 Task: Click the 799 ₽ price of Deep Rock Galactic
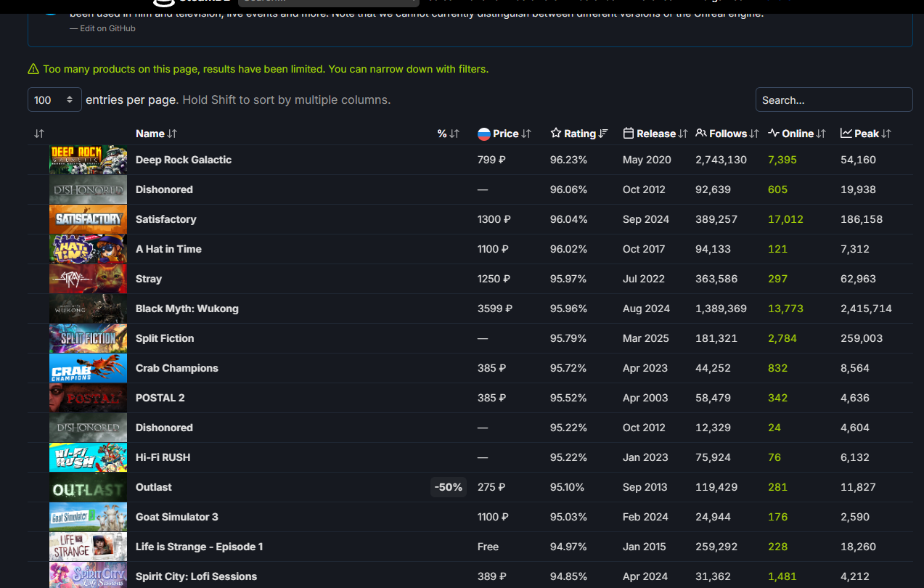coord(491,160)
